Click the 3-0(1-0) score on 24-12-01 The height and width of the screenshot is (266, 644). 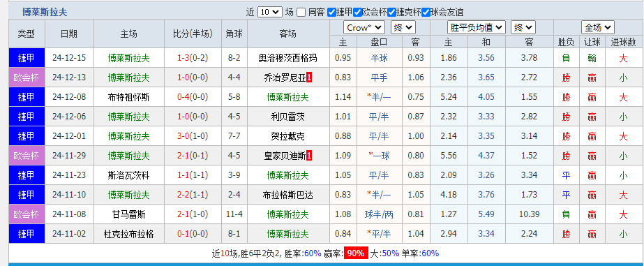click(193, 137)
